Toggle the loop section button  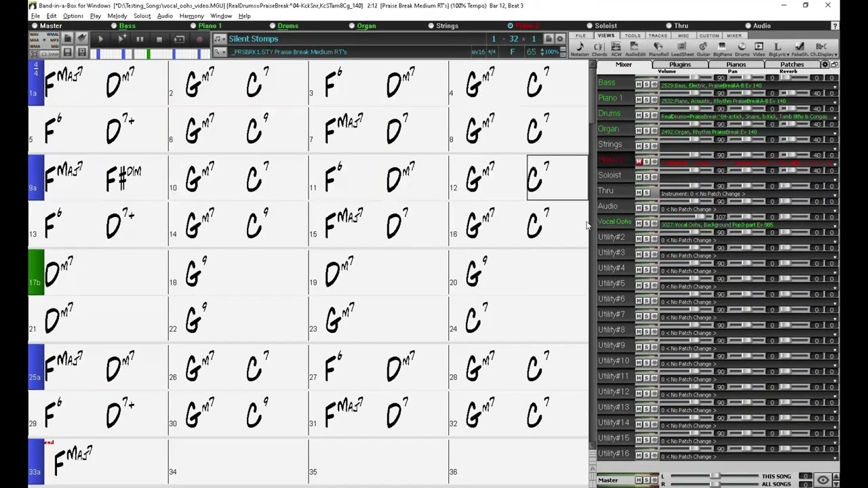pyautogui.click(x=179, y=39)
